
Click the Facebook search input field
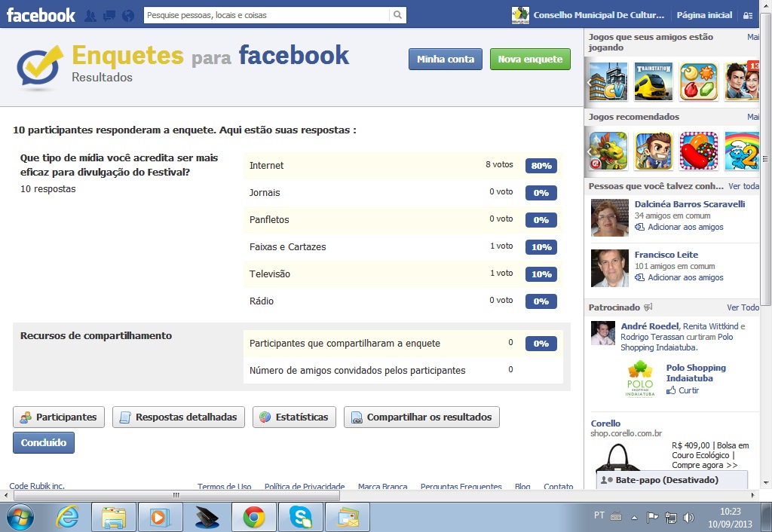266,15
